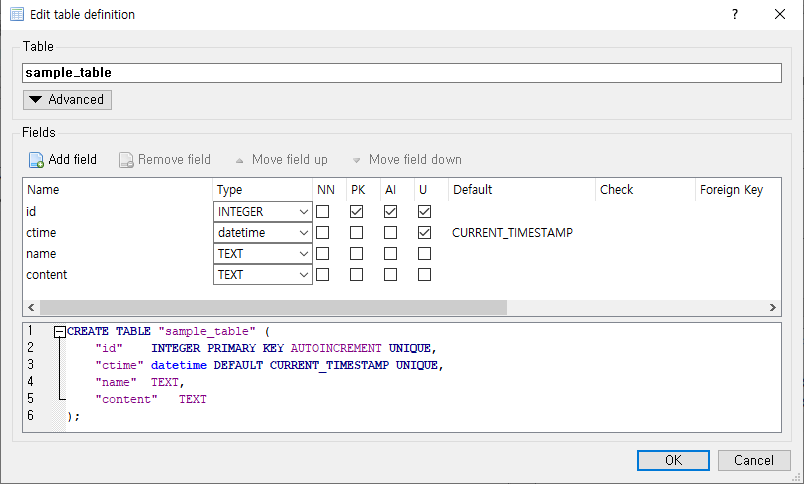Enable U checkbox for content field
Screen dimensions: 804x484
click(424, 274)
